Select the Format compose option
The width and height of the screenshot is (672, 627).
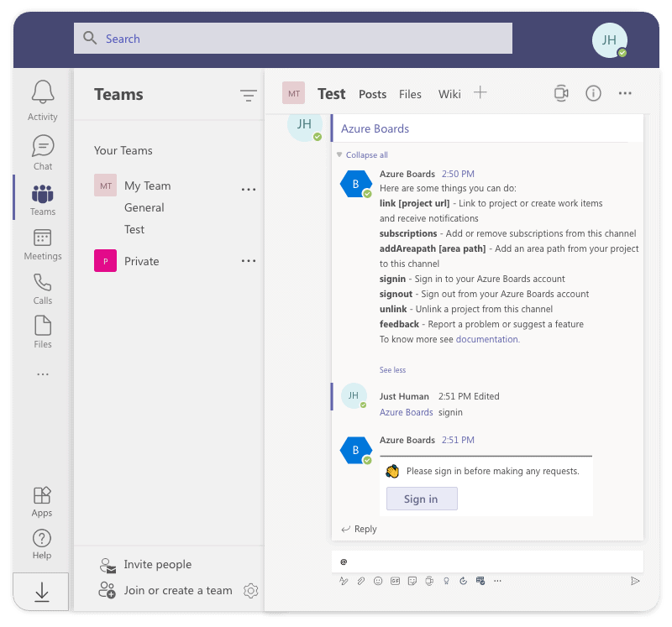(344, 581)
